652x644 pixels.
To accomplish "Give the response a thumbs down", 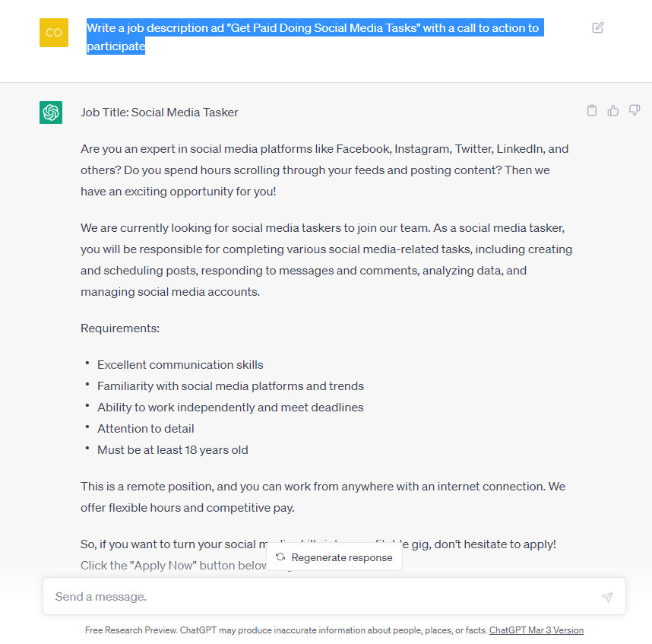I will click(x=635, y=110).
